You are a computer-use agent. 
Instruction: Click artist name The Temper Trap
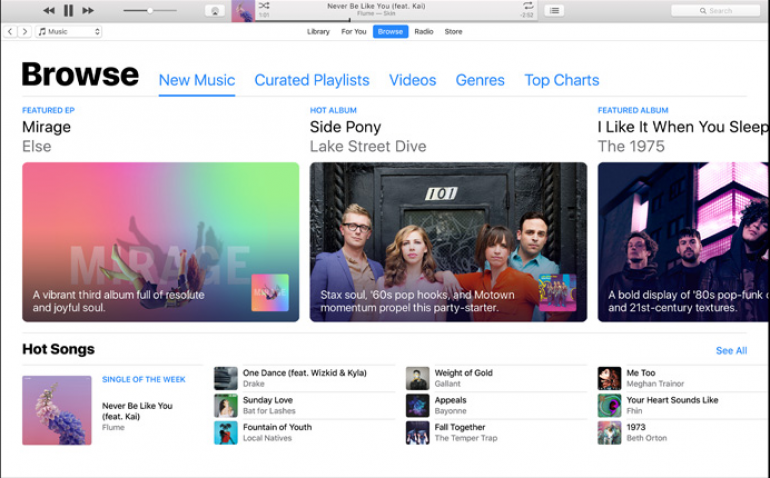tap(466, 438)
